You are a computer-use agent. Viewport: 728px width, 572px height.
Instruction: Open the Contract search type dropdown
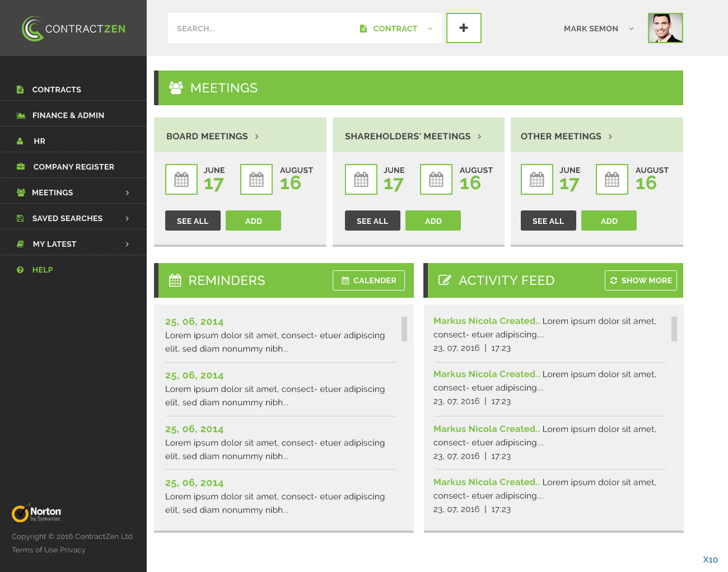396,29
